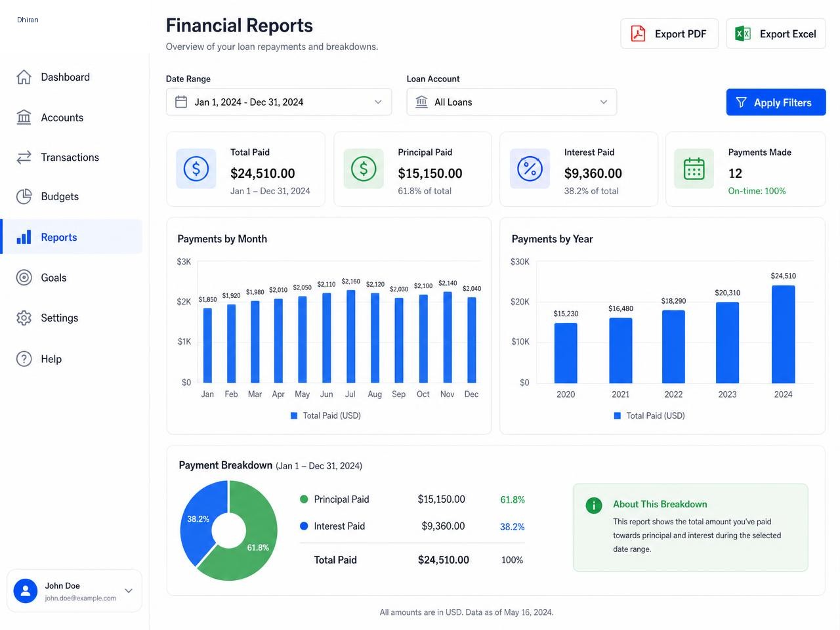Click the On-time: 100% text
The height and width of the screenshot is (630, 840).
(757, 191)
